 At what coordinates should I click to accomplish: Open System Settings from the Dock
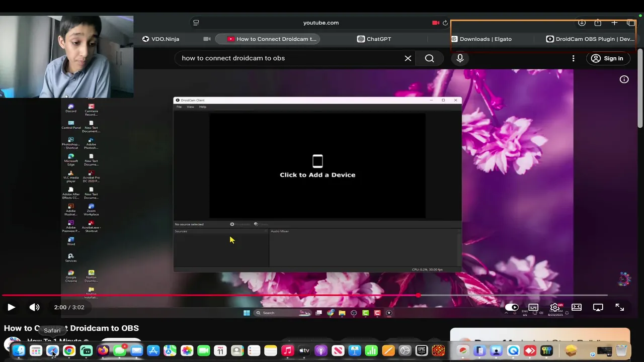405,350
